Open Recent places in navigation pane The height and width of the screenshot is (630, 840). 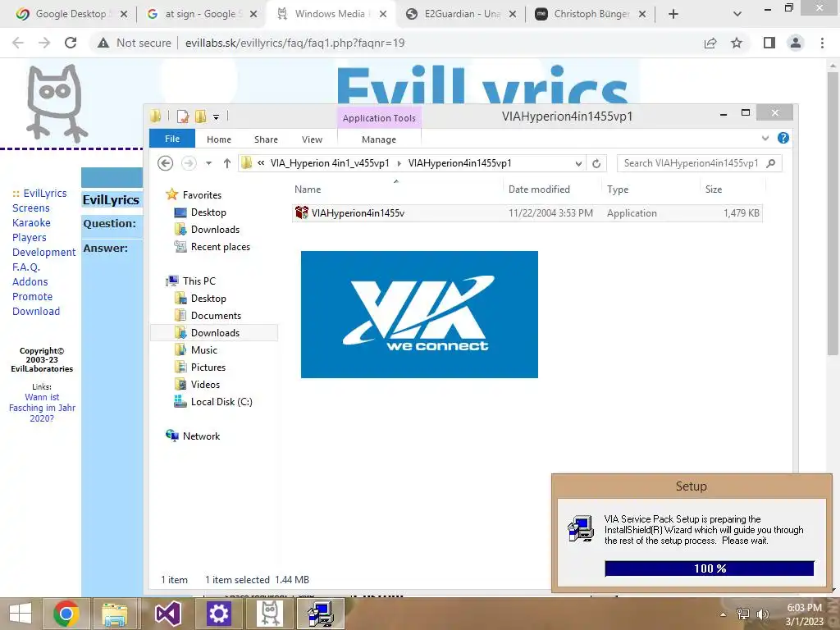pyautogui.click(x=220, y=246)
